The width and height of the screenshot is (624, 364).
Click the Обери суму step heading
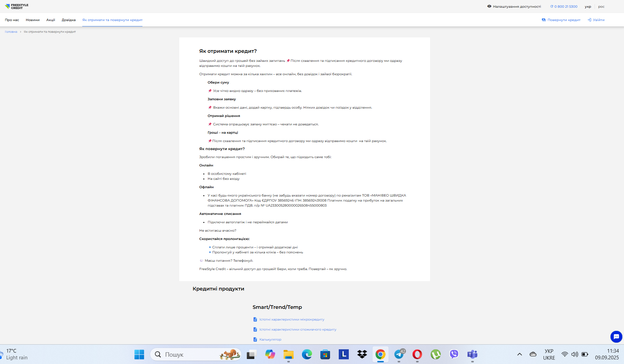coord(218,82)
